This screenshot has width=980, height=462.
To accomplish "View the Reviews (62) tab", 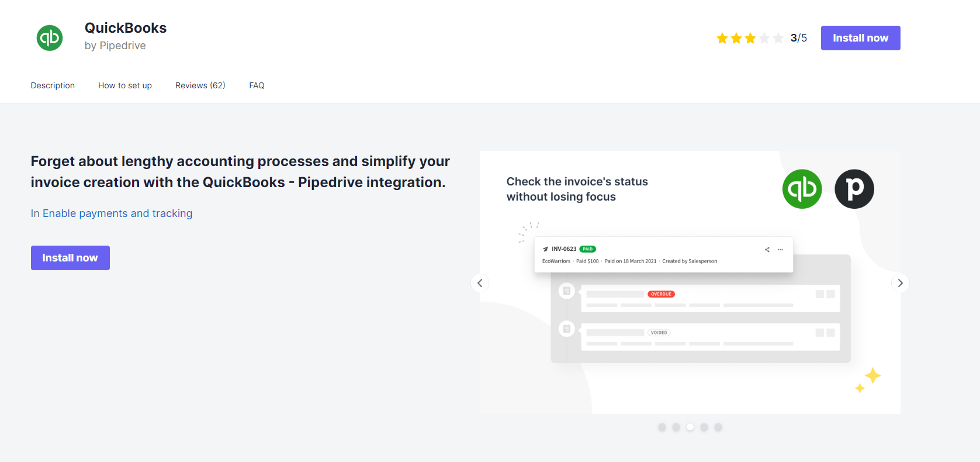I will [x=200, y=85].
